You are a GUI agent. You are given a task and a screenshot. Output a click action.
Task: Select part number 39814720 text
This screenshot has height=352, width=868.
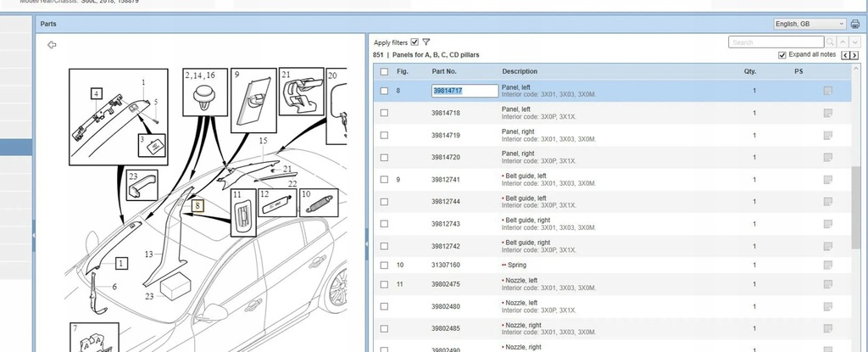(x=446, y=158)
